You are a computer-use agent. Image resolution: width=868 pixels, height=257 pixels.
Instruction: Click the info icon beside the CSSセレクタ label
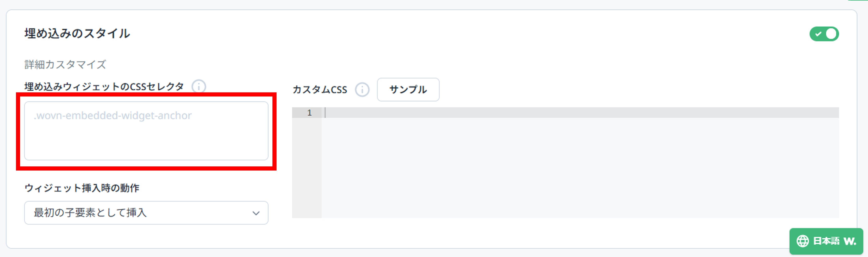(199, 87)
